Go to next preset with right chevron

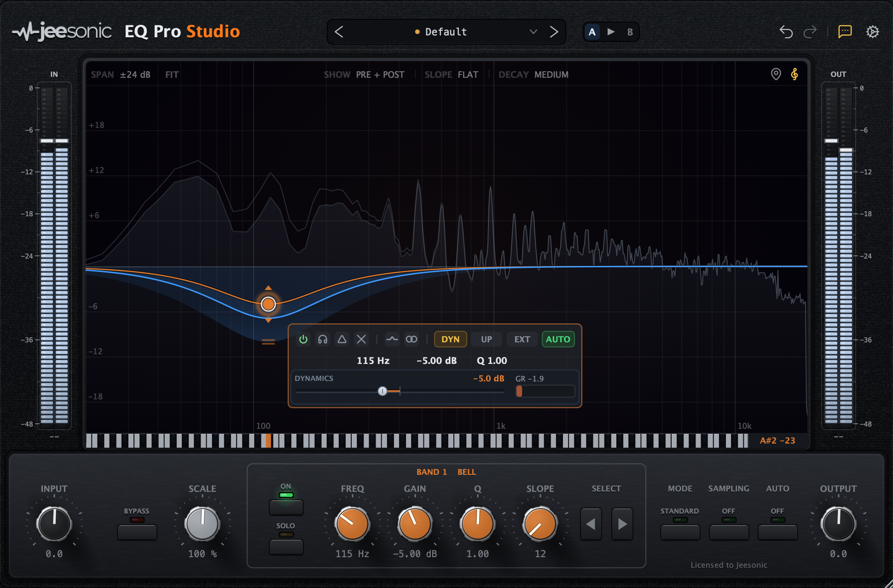click(554, 32)
